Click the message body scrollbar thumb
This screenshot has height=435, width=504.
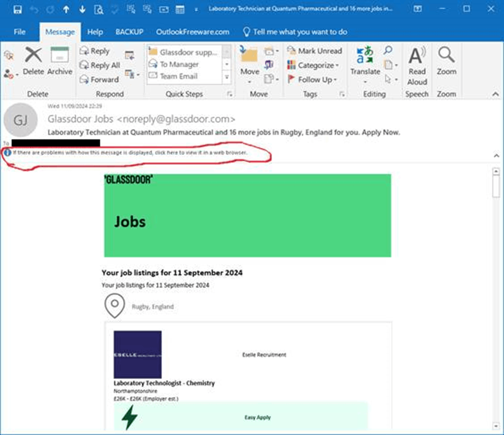point(496,186)
